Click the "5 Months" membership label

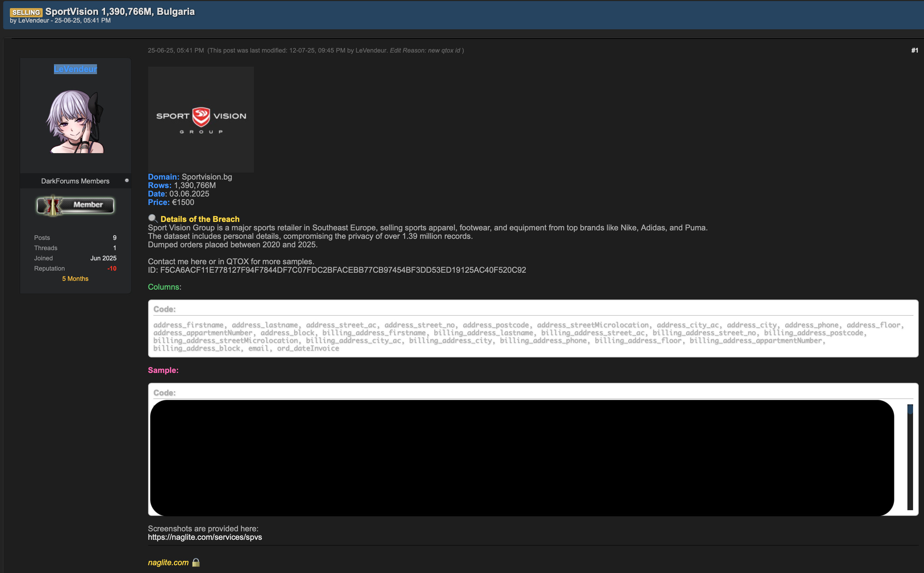(75, 278)
